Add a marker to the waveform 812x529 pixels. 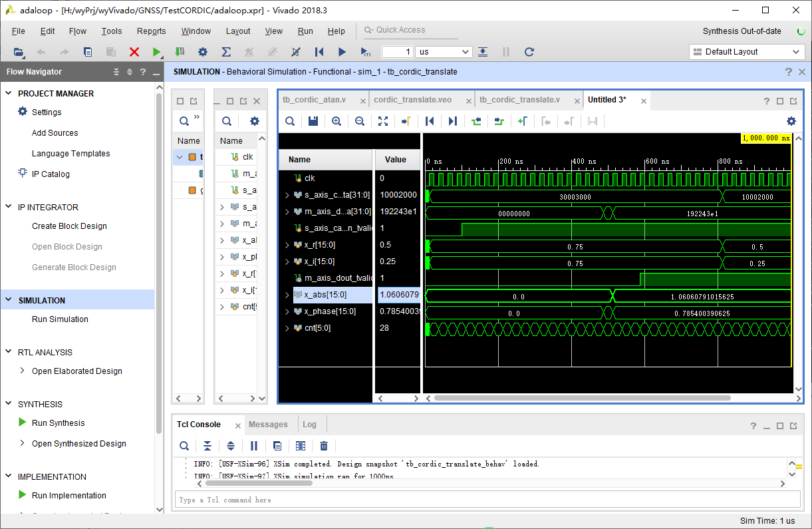pyautogui.click(x=522, y=121)
